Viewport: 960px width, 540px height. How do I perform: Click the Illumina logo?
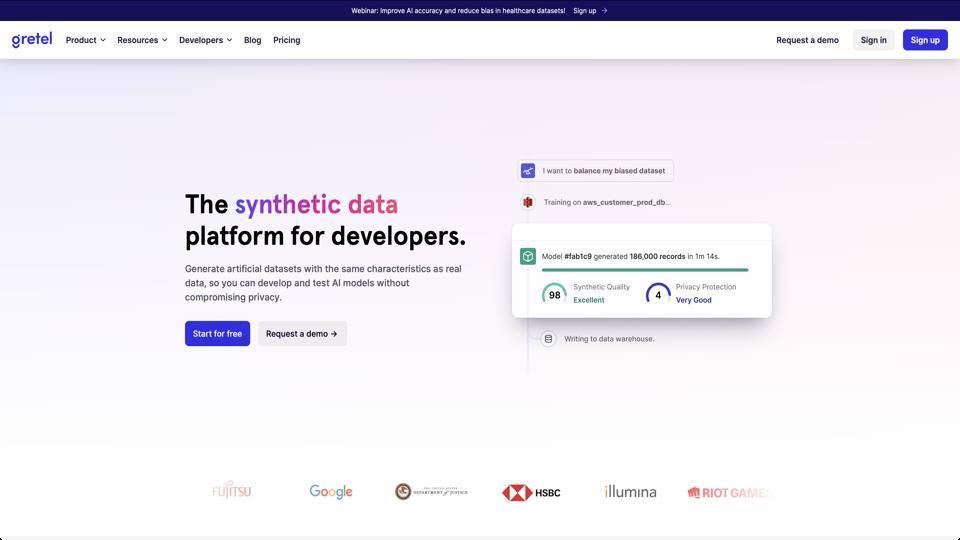(630, 492)
